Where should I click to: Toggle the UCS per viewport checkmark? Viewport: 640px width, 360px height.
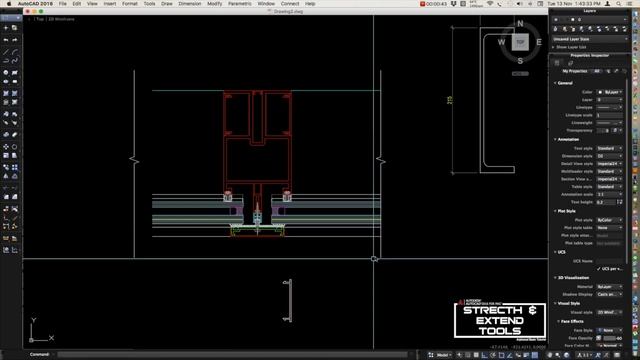coord(598,269)
